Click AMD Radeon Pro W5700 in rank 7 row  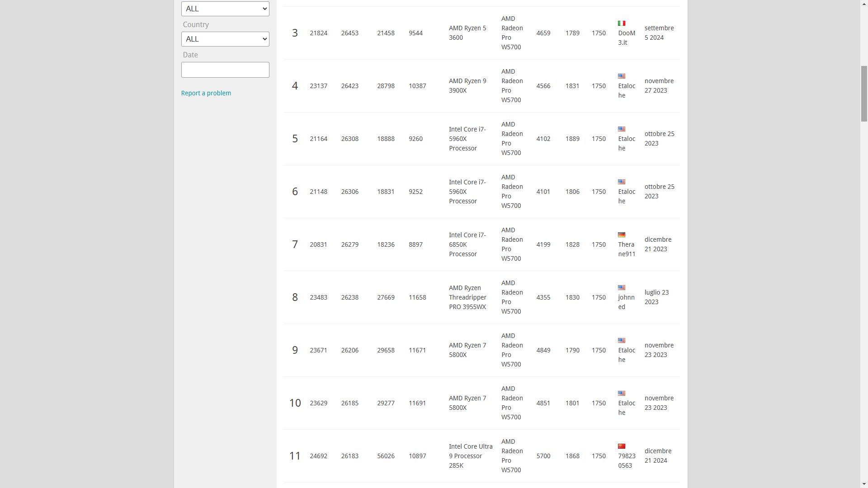tap(512, 244)
